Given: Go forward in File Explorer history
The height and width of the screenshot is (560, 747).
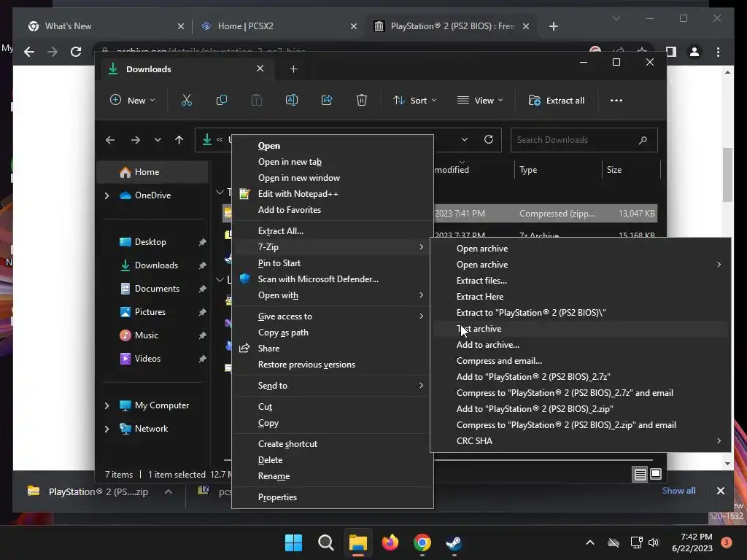Looking at the screenshot, I should (x=135, y=140).
